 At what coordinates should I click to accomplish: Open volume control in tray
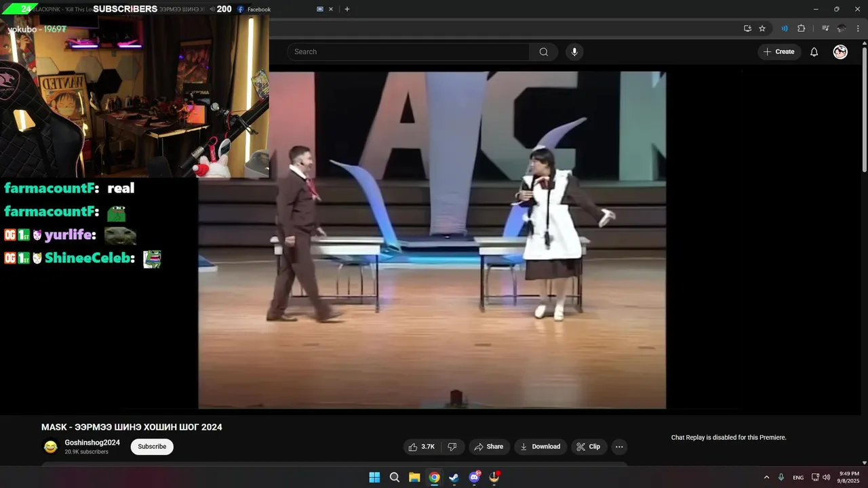tap(826, 477)
